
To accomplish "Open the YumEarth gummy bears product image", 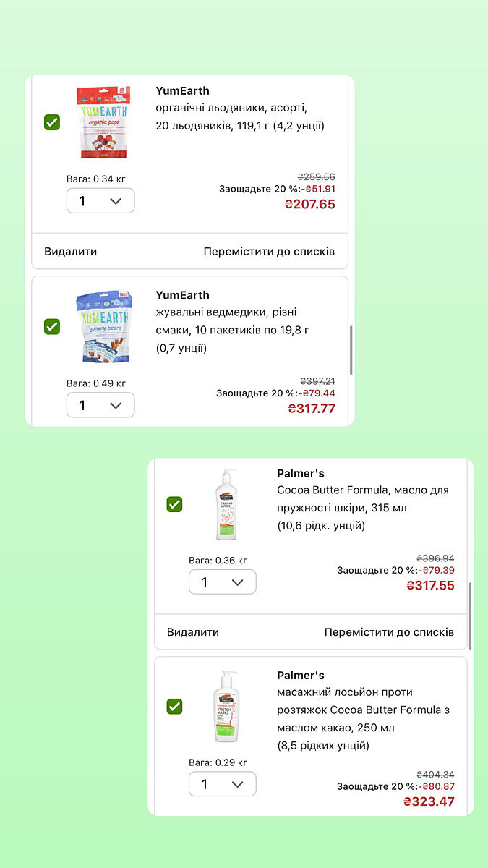I will coord(103,326).
